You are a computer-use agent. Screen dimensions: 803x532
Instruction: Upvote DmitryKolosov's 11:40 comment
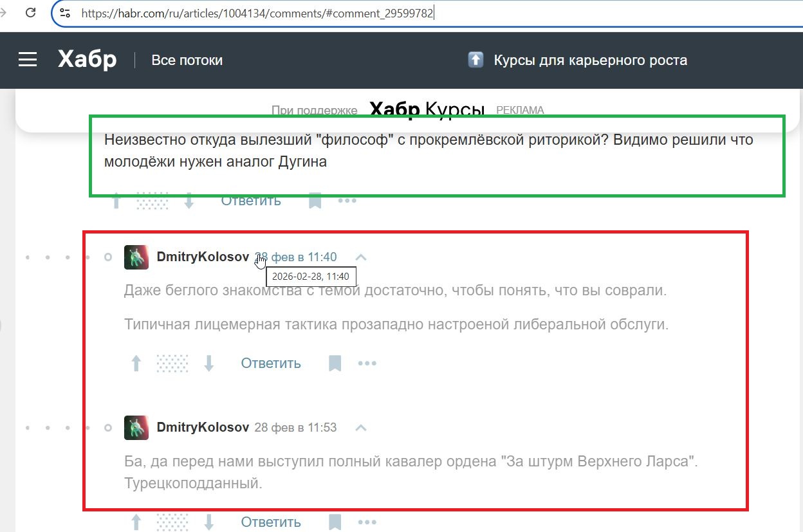coord(136,363)
